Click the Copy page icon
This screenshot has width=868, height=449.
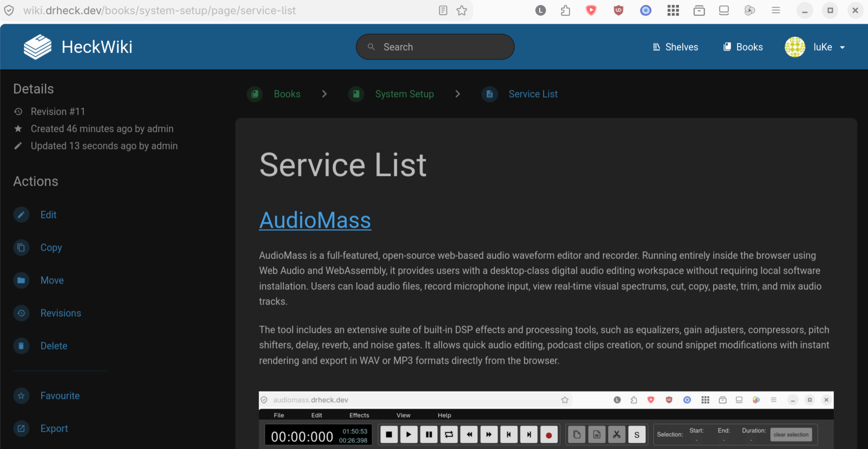click(x=21, y=248)
